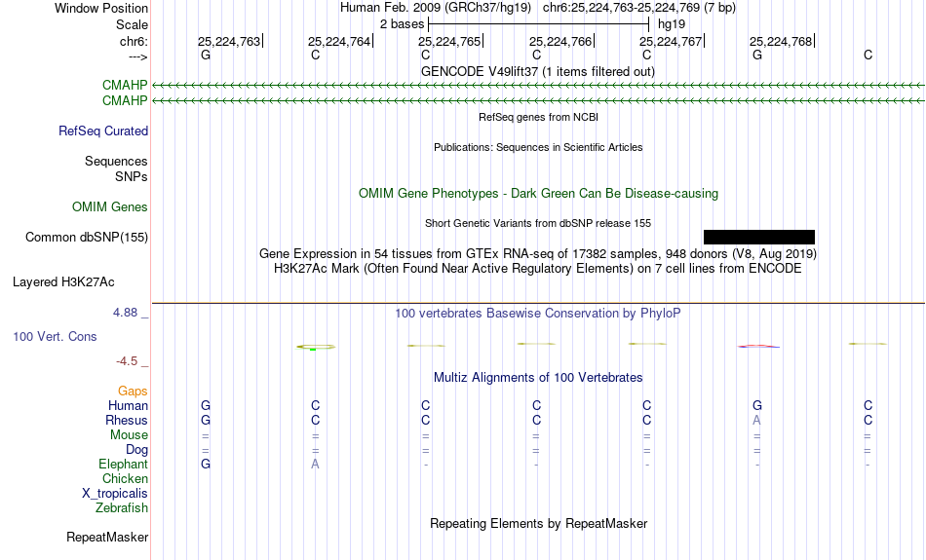Click the SNPs track label
The width and height of the screenshot is (926, 560).
point(132,176)
